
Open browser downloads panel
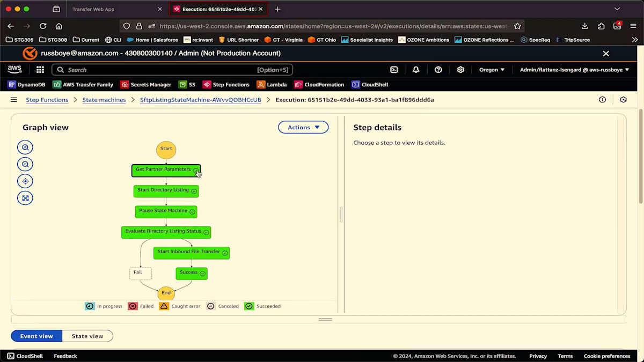pos(584,26)
